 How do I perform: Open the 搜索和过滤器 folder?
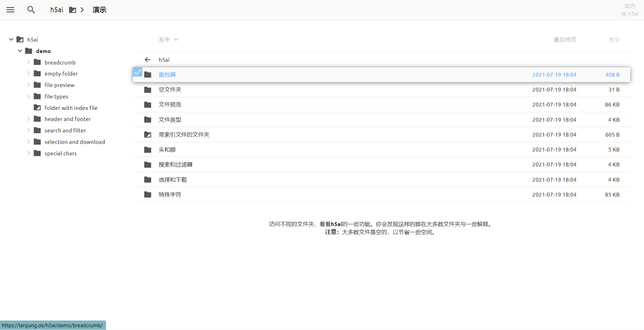176,164
